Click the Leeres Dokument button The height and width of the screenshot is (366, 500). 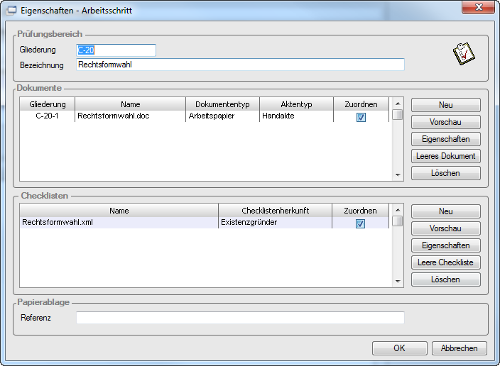pyautogui.click(x=446, y=156)
